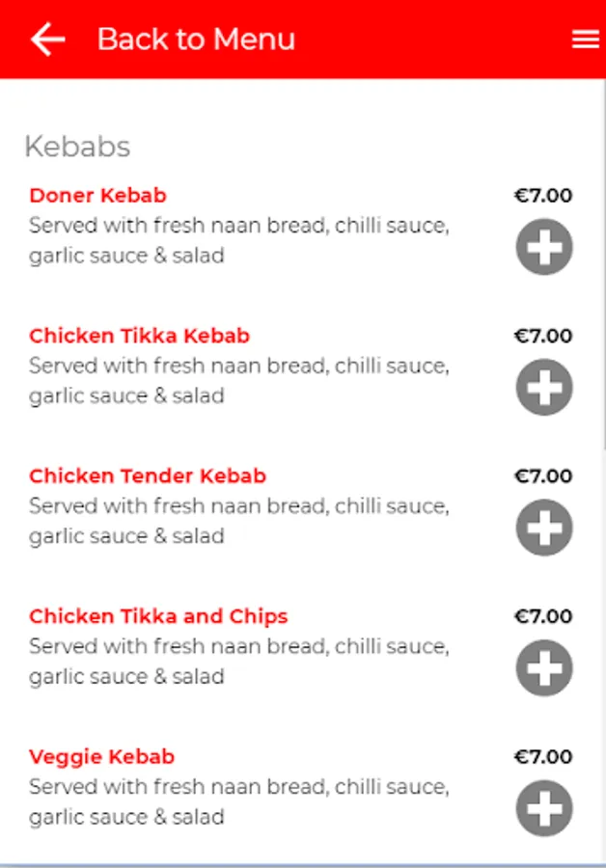
Task: Add Chicken Tikka and Chips plus icon
Action: (544, 667)
